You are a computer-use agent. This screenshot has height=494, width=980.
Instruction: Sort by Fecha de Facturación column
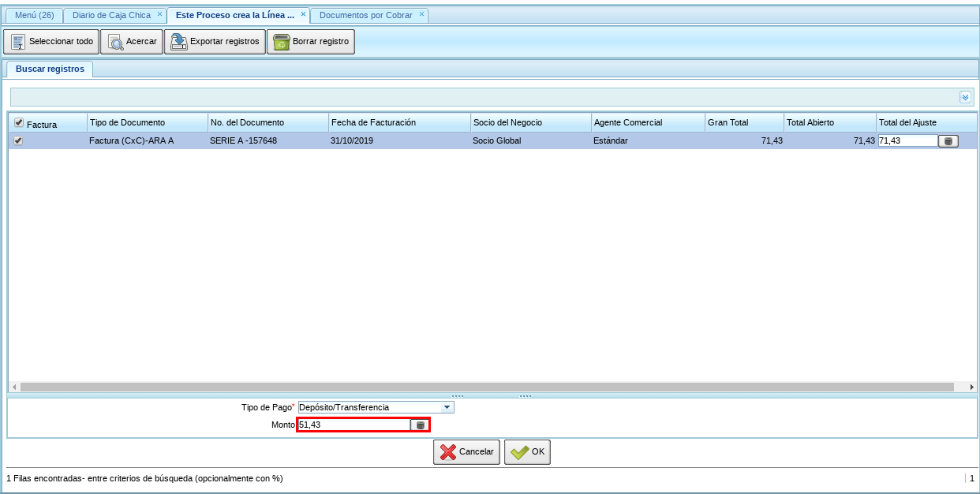pyautogui.click(x=399, y=122)
